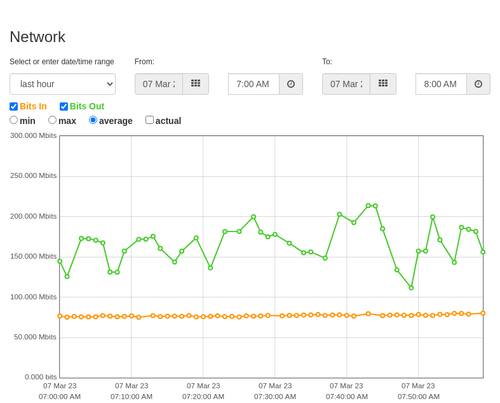Click the 200.000 Mbits axis label
The image size is (500, 403).
[x=33, y=216]
